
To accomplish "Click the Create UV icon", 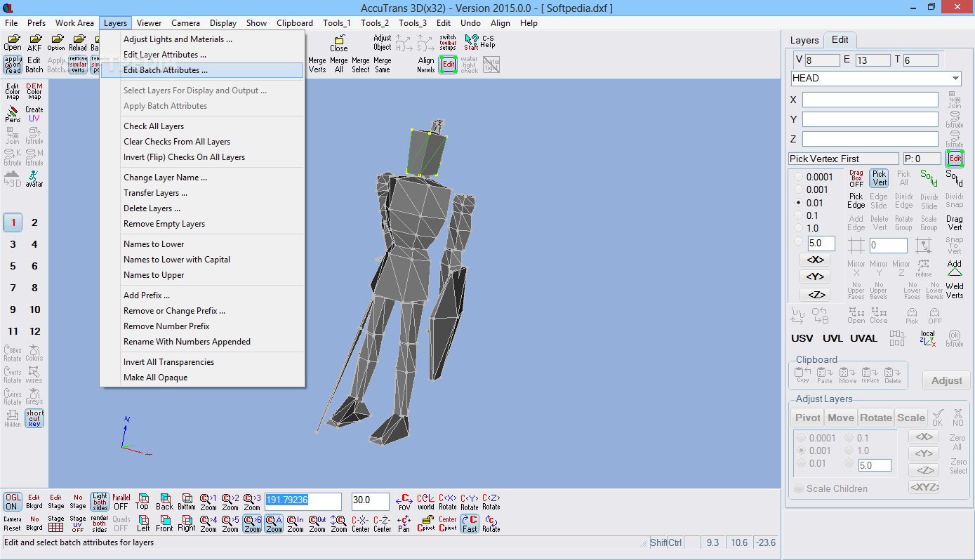I will coord(34,114).
